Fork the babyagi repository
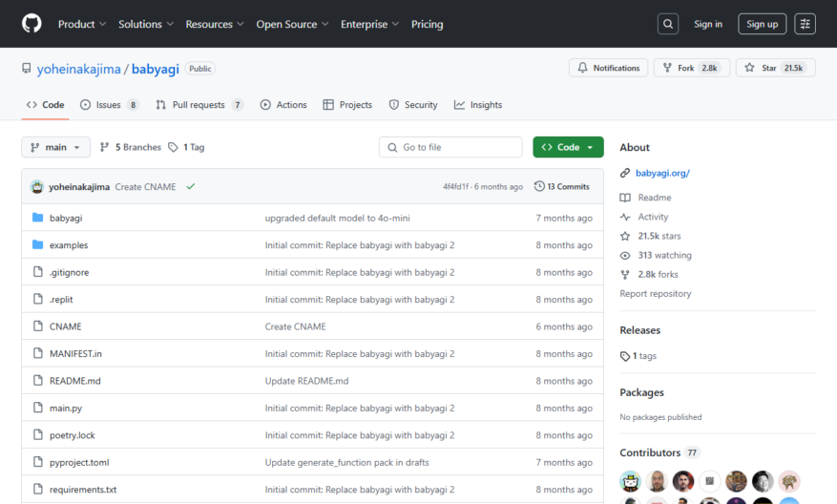This screenshot has width=837, height=504. point(692,68)
